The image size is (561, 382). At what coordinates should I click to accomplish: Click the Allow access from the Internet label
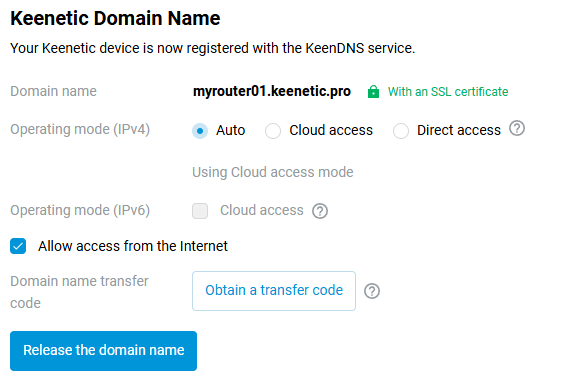[x=133, y=246]
